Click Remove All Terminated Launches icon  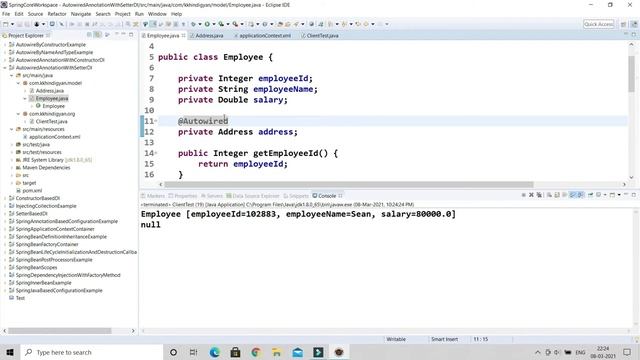(539, 195)
